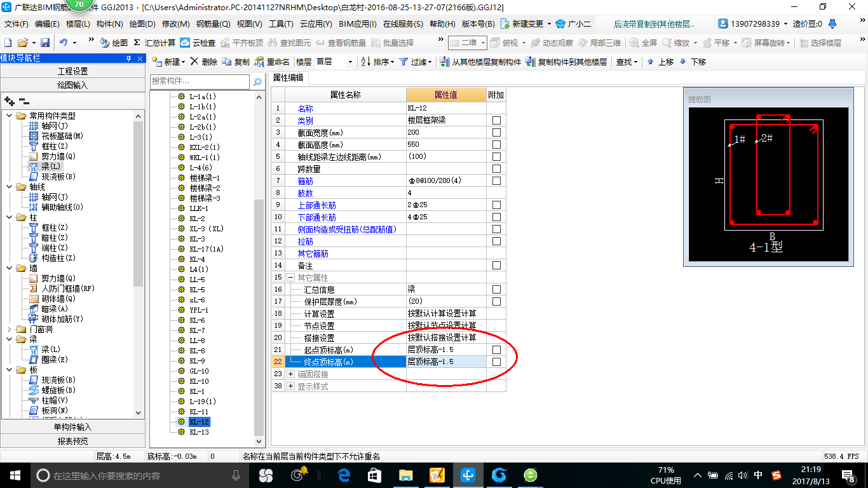Viewport: 868px width, 488px height.
Task: Run 汇总计算 summary calculation
Action: coord(154,43)
